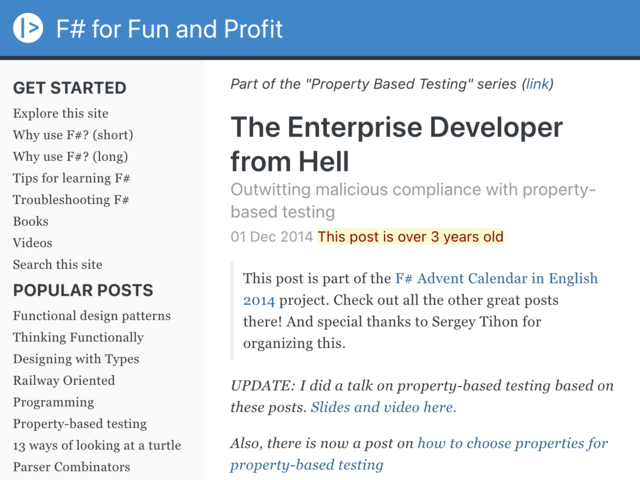
Task: Select Property-based testing in sidebar
Action: pos(80,424)
